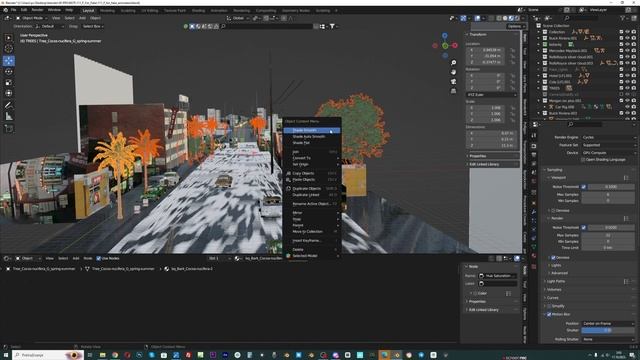Adjust the viewport Noise Threshold value slider
The height and width of the screenshot is (360, 640).
(611, 187)
